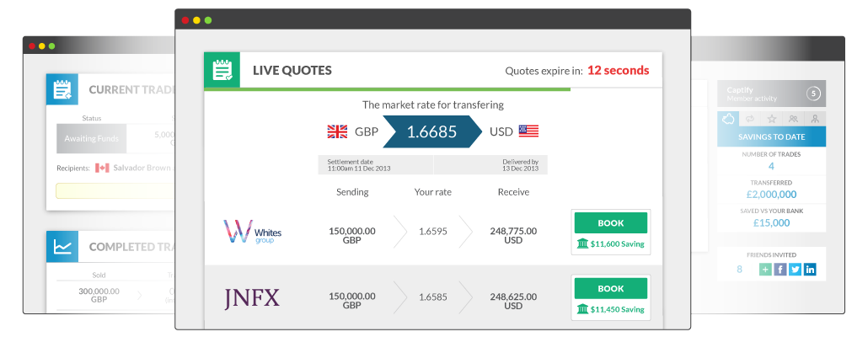Click the 1.6685 market rate arrow
The image size is (868, 337).
point(431,131)
